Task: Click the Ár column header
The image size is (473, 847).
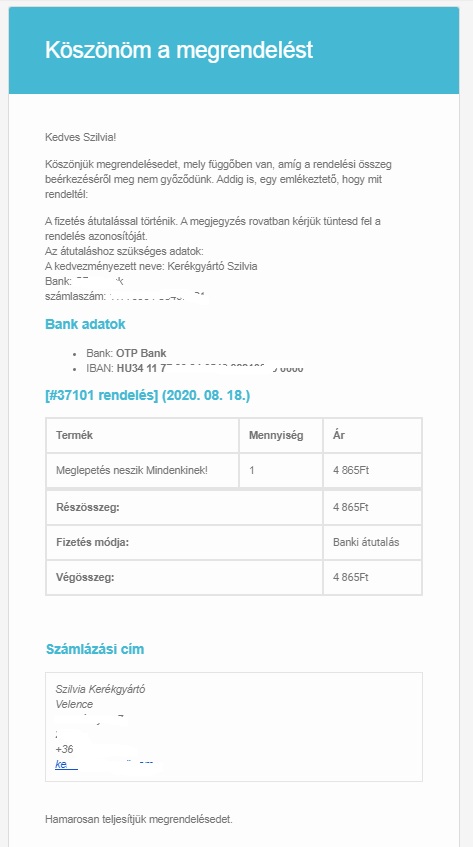Action: tap(339, 435)
